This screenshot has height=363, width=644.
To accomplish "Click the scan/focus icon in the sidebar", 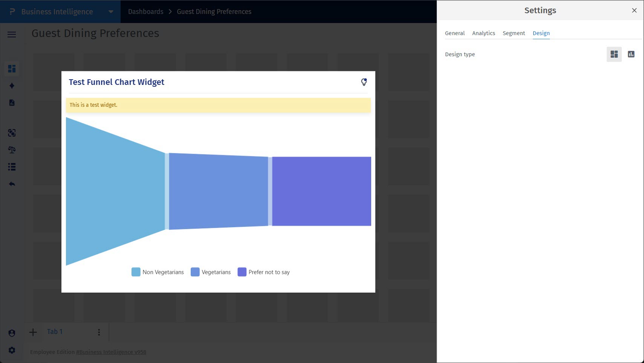I will [12, 133].
